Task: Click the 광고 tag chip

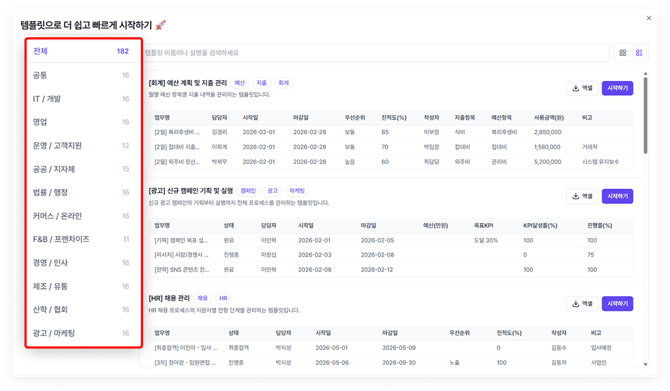Action: 273,191
